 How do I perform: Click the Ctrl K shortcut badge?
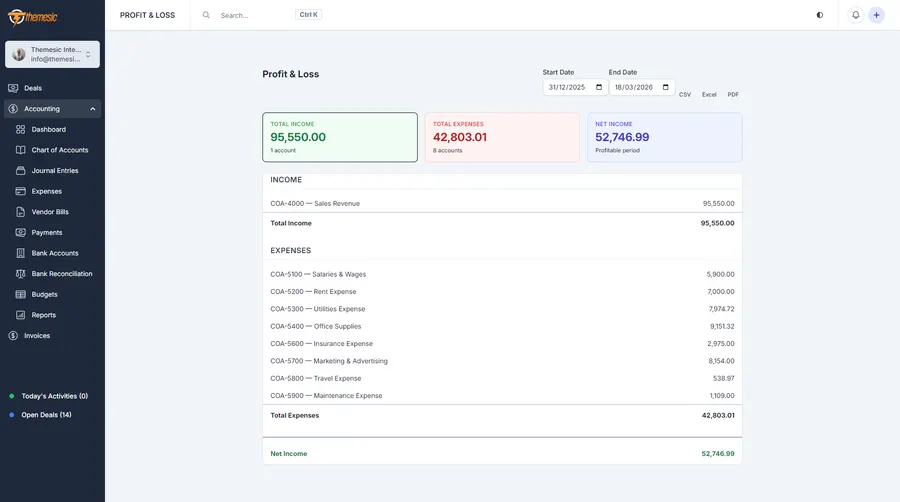[x=308, y=15]
